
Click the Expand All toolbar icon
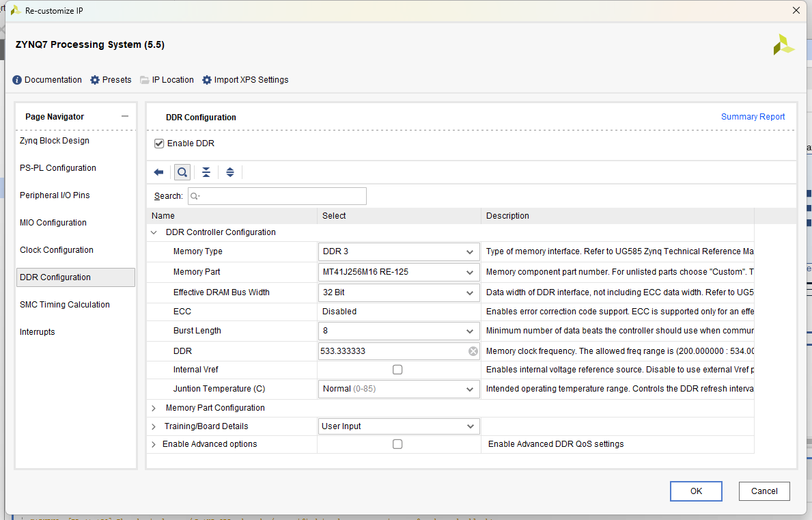230,172
